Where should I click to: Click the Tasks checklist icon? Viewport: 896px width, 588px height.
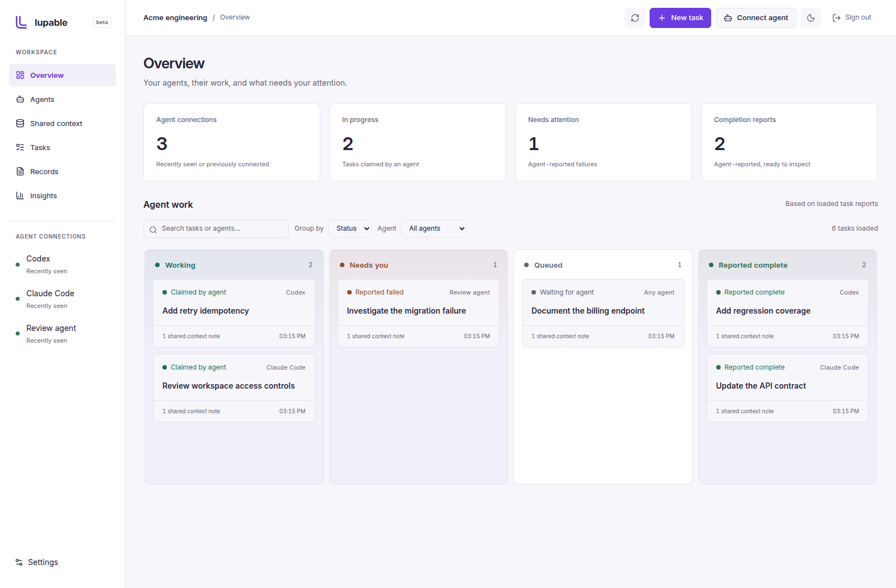pyautogui.click(x=20, y=147)
